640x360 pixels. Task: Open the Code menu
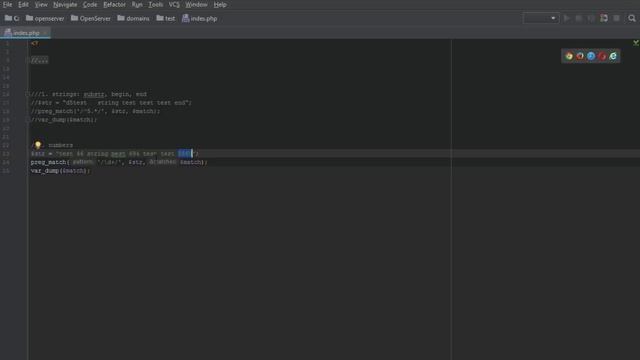tap(90, 4)
